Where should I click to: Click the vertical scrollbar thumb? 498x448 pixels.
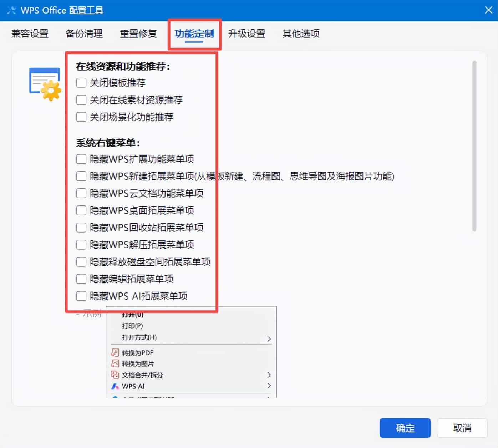pyautogui.click(x=474, y=146)
